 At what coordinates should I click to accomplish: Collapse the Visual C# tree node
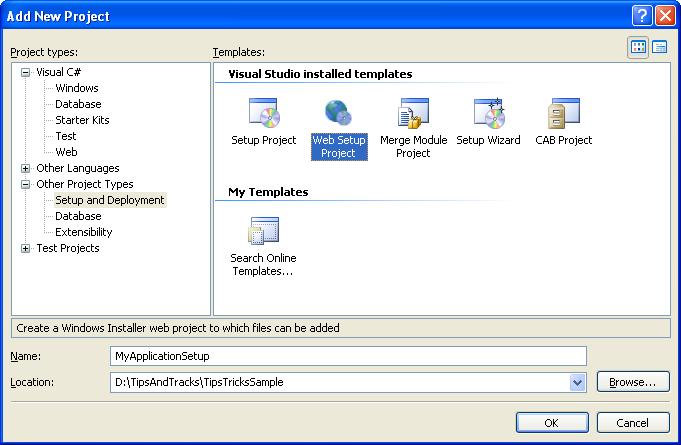[x=26, y=73]
